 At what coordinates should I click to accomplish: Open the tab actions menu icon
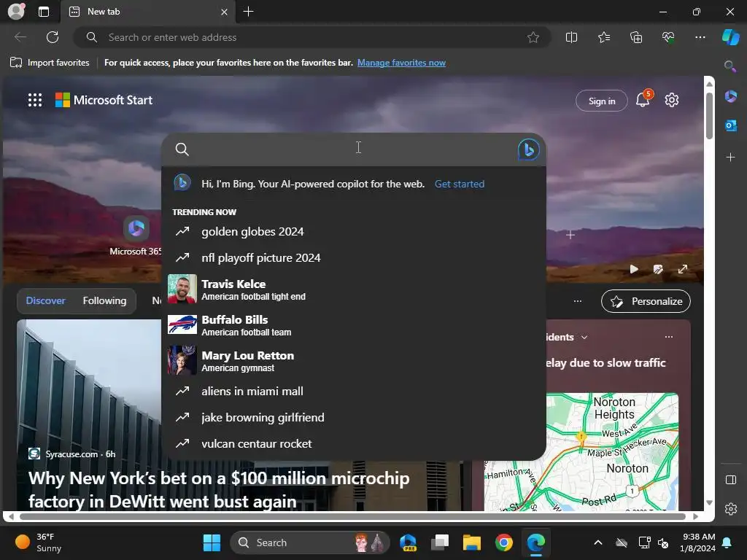pos(43,12)
